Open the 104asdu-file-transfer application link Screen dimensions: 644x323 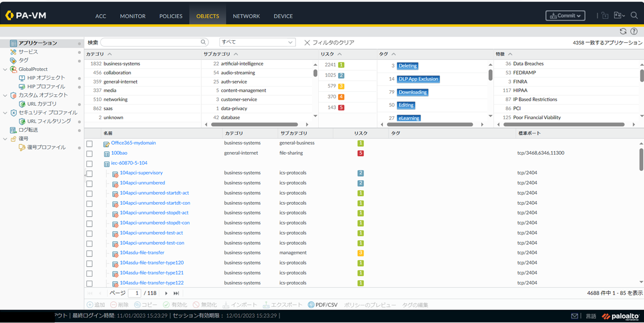[142, 253]
